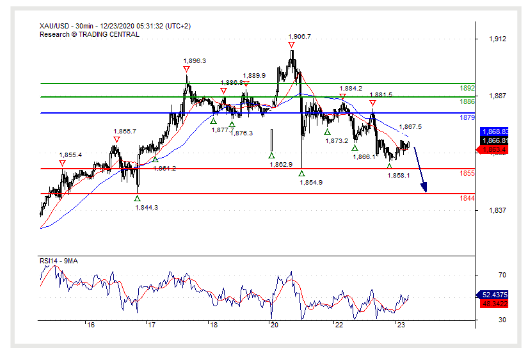Click the red 1,863.4 price tag

coord(492,150)
